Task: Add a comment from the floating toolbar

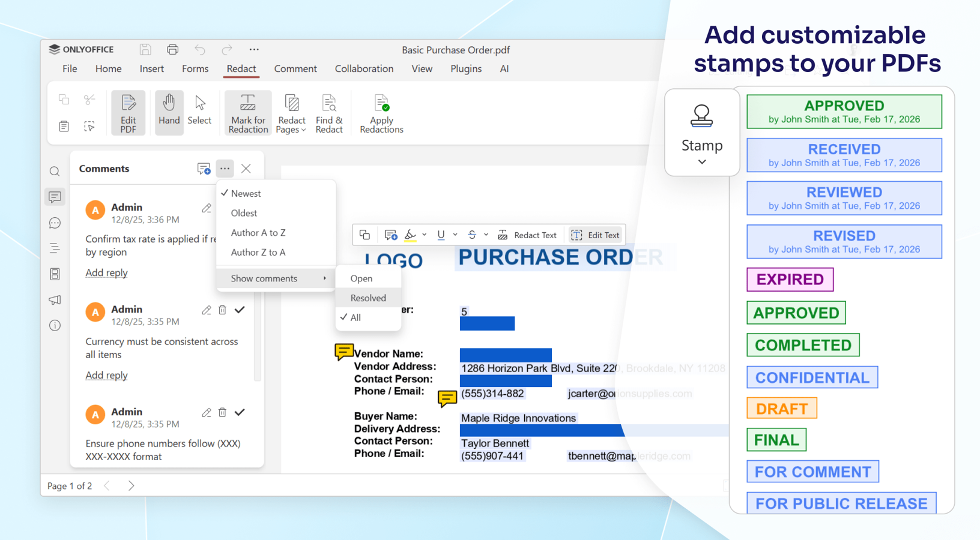Action: pyautogui.click(x=390, y=235)
